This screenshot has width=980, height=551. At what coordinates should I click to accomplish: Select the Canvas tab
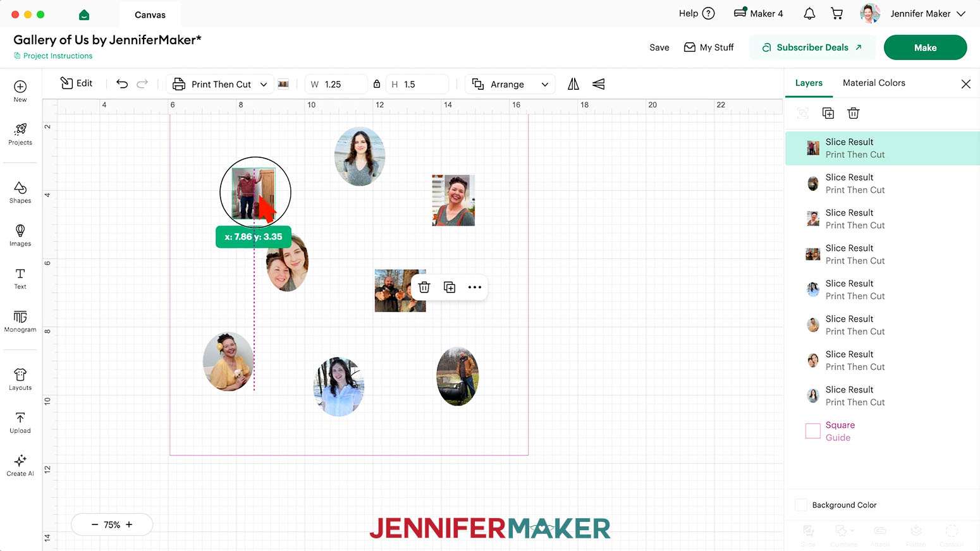pos(150,15)
